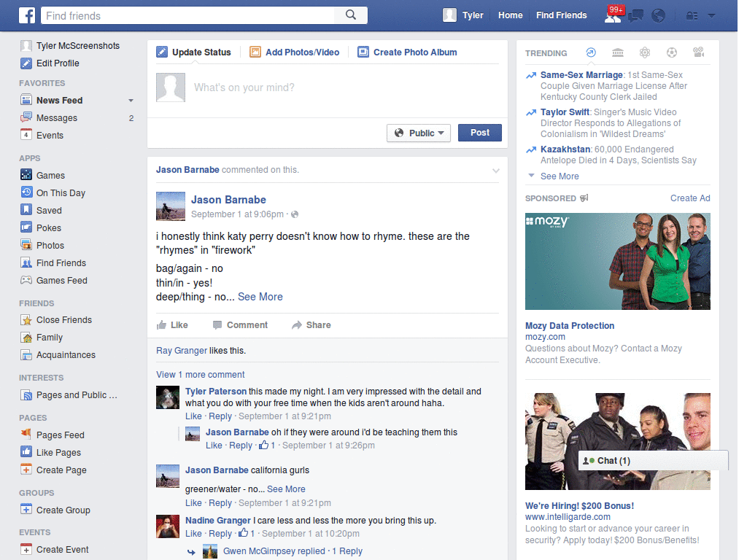Open the messages chat bubble icon in top bar
This screenshot has height=560, width=747.
pyautogui.click(x=635, y=16)
